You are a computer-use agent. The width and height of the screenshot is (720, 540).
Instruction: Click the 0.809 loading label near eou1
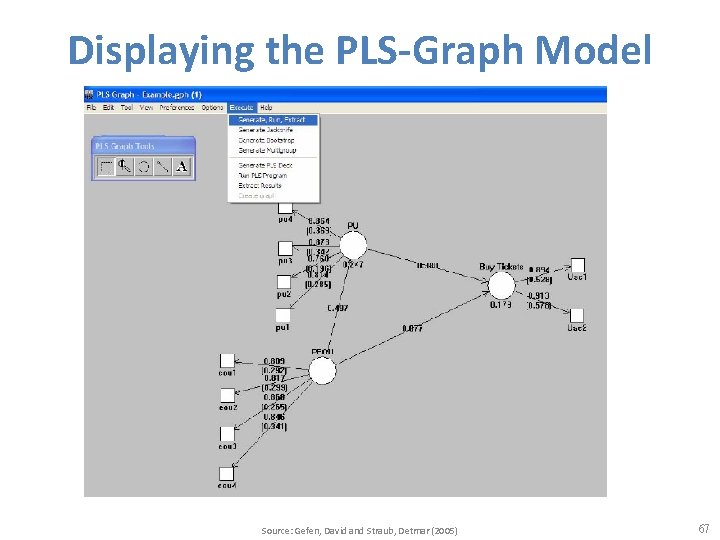point(274,361)
